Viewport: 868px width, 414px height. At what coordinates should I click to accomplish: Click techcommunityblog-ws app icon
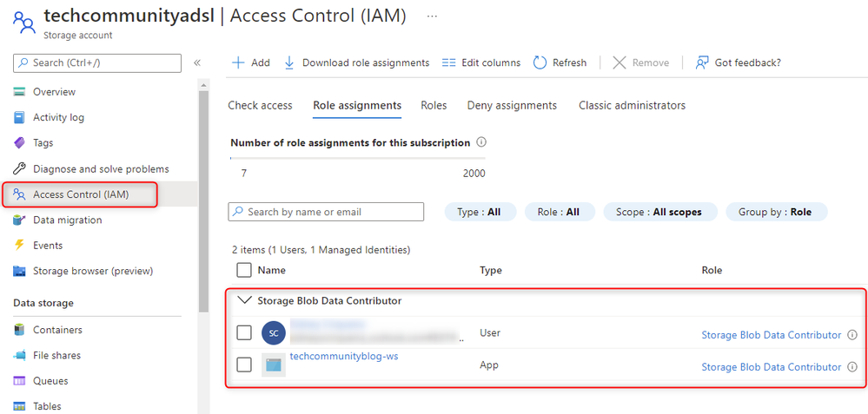[x=274, y=365]
